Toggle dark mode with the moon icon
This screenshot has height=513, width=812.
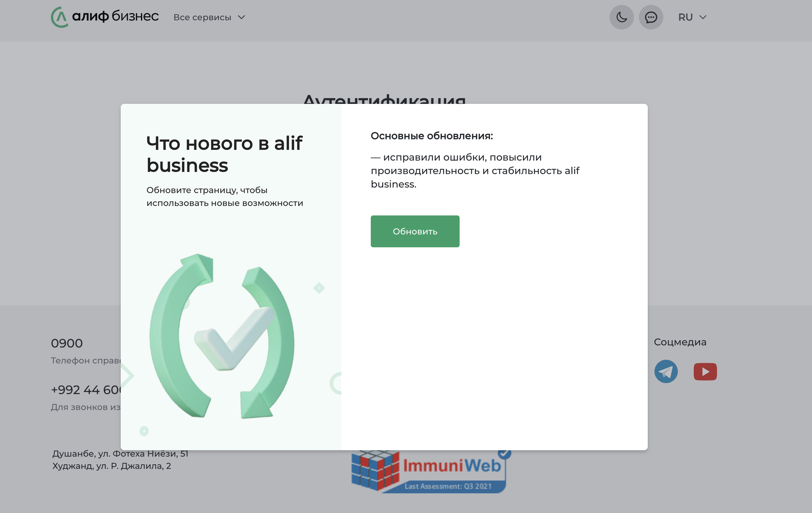point(621,17)
